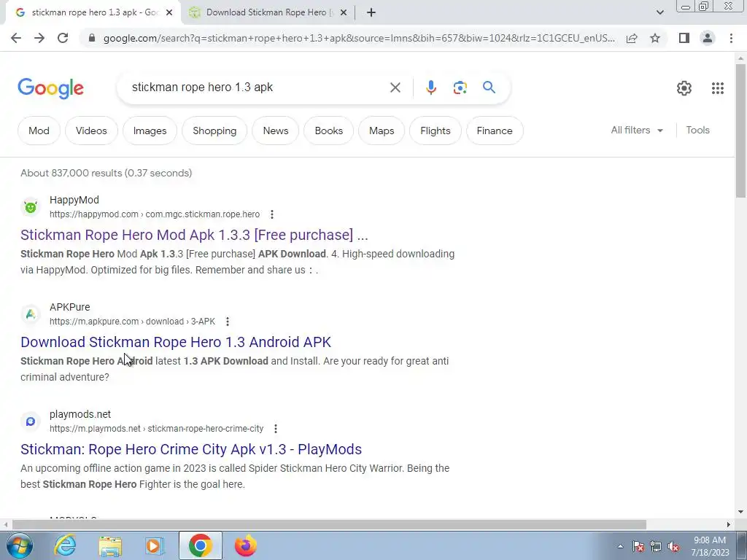Open tab search dropdown arrow
This screenshot has height=560, width=747.
(x=659, y=12)
